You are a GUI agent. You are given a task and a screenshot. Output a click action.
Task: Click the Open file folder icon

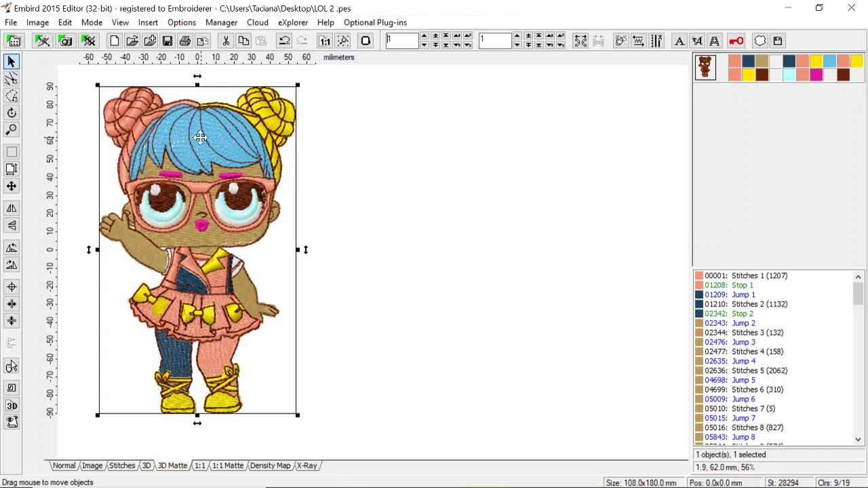coord(132,41)
